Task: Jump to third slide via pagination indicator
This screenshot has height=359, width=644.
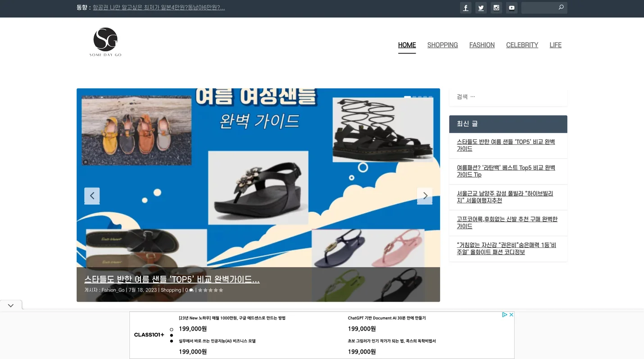Action: [x=420, y=97]
